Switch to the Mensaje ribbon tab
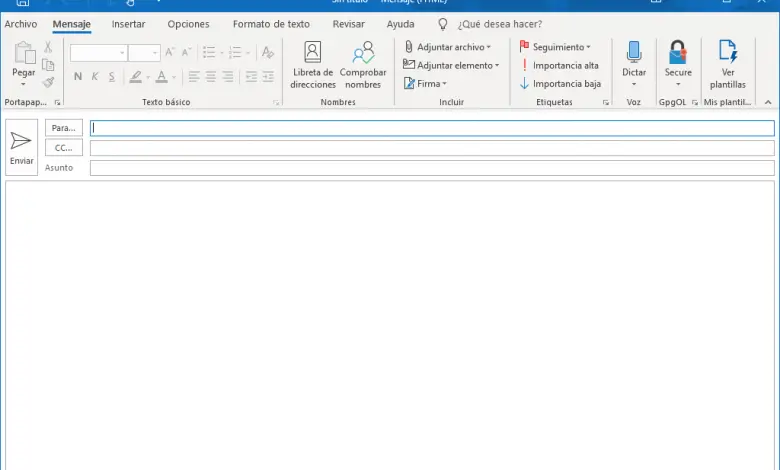This screenshot has height=470, width=780. coord(72,24)
